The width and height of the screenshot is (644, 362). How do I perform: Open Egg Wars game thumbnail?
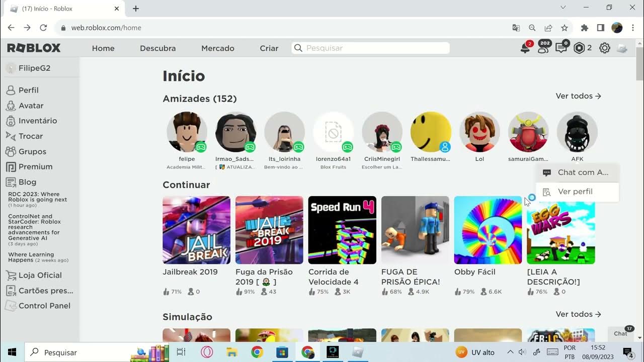[x=561, y=230]
